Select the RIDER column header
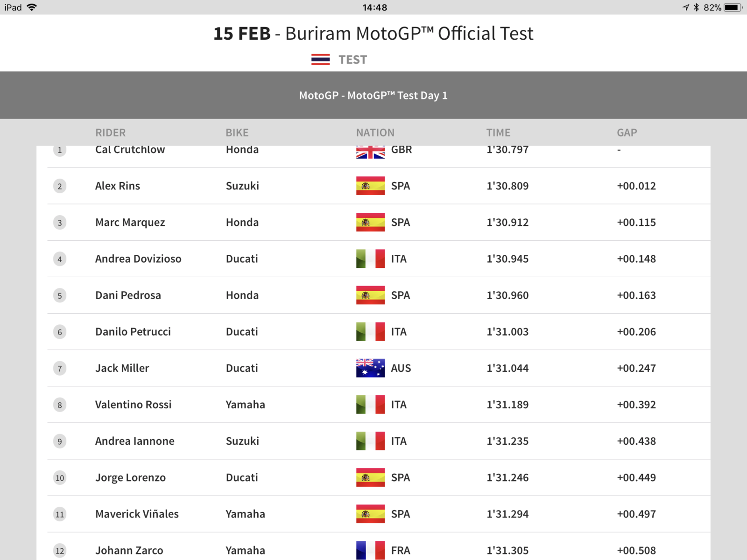This screenshot has width=747, height=560. pyautogui.click(x=111, y=133)
